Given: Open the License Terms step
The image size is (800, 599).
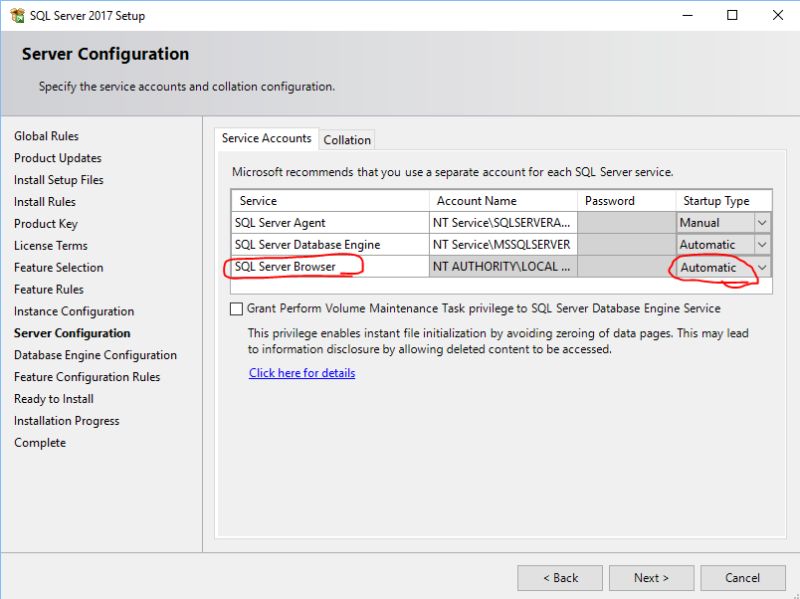Looking at the screenshot, I should coord(49,245).
